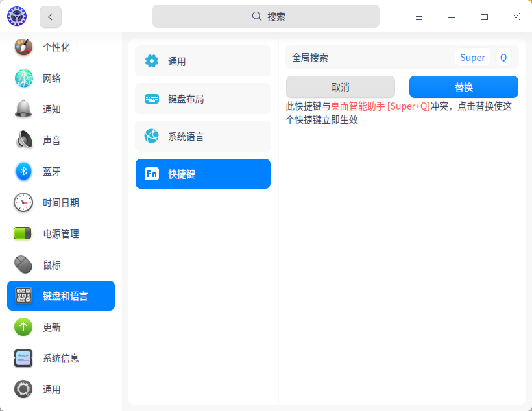Click 替换 to replace conflicting shortcut
The width and height of the screenshot is (532, 411).
pos(463,87)
